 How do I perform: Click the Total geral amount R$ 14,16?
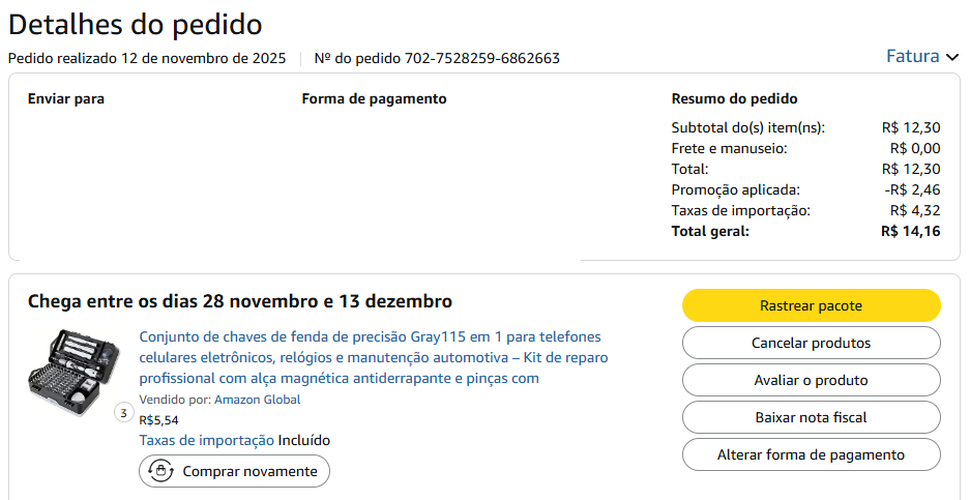pyautogui.click(x=910, y=231)
